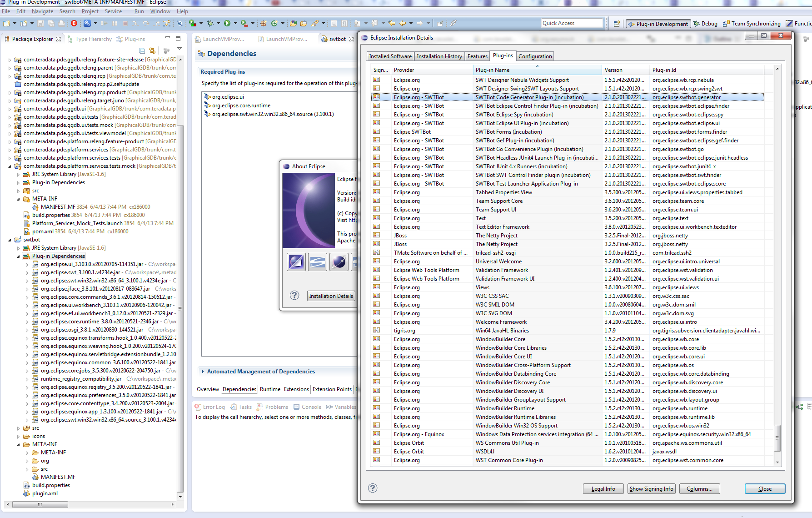The width and height of the screenshot is (812, 518).
Task: Open the Run button dropdown arrow
Action: click(235, 23)
